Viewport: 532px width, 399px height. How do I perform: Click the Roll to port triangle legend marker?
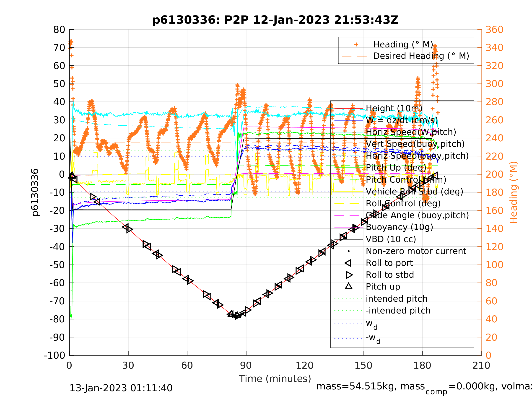348,263
